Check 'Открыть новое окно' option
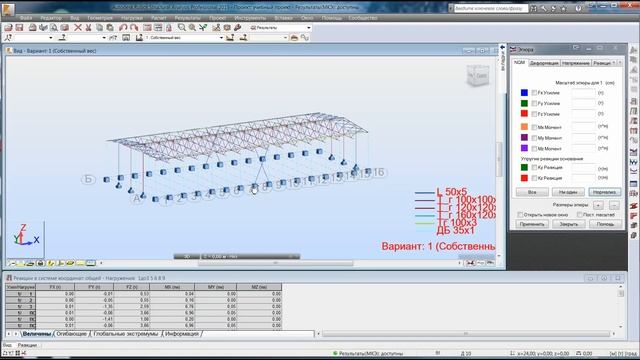The width and height of the screenshot is (640, 360). tap(520, 215)
